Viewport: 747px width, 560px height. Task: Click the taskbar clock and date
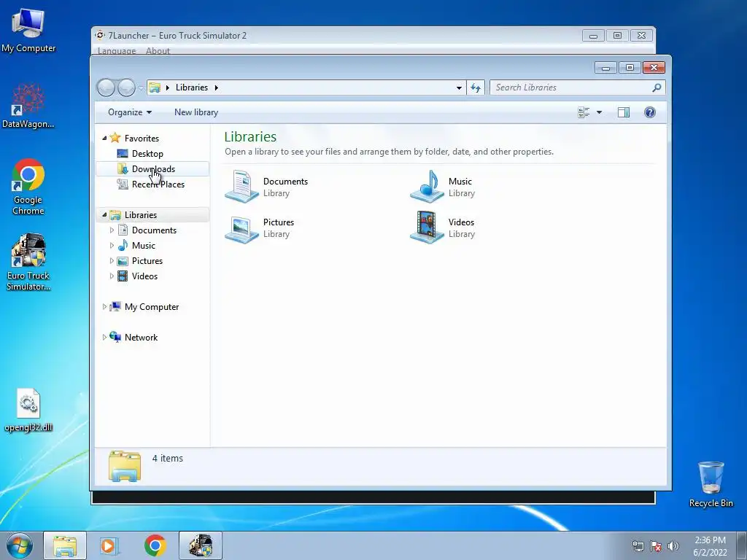click(x=710, y=545)
